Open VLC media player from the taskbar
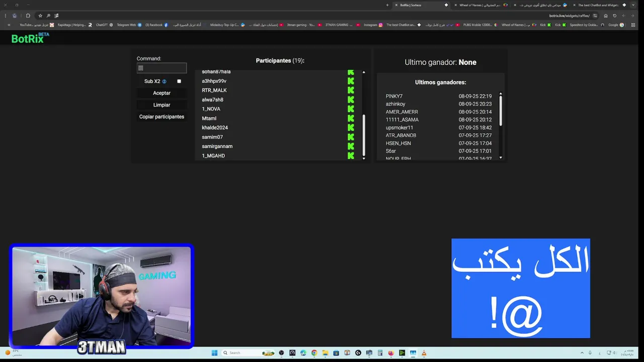 tap(424, 353)
